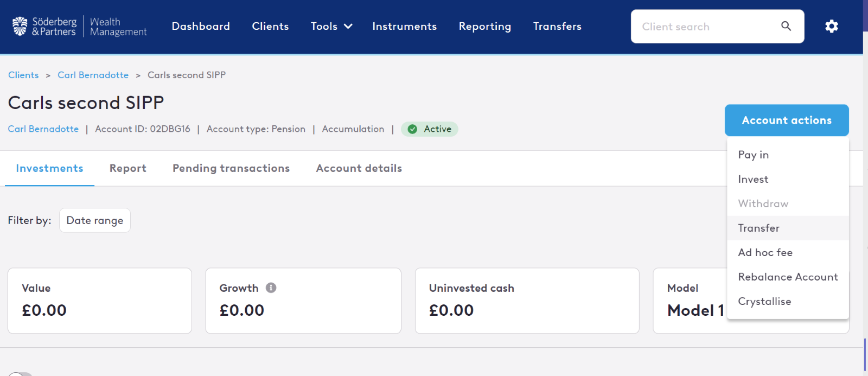Image resolution: width=868 pixels, height=376 pixels.
Task: Open the settings gear icon
Action: (x=831, y=26)
